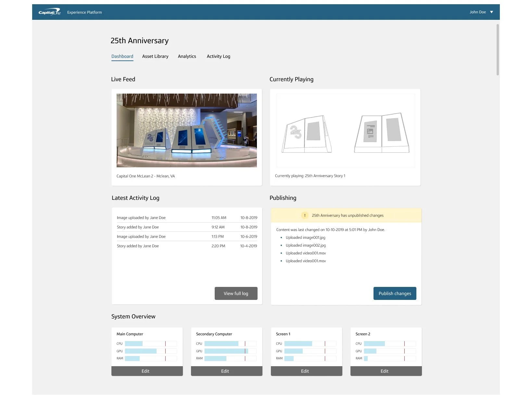The height and width of the screenshot is (399, 532).
Task: Click the unpublished changes warning icon
Action: tap(305, 215)
